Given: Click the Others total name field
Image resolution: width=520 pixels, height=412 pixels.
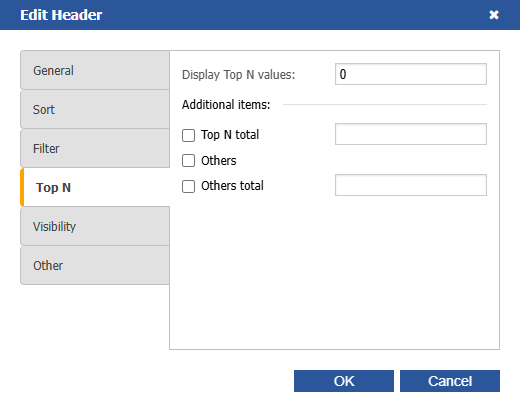Looking at the screenshot, I should point(411,185).
